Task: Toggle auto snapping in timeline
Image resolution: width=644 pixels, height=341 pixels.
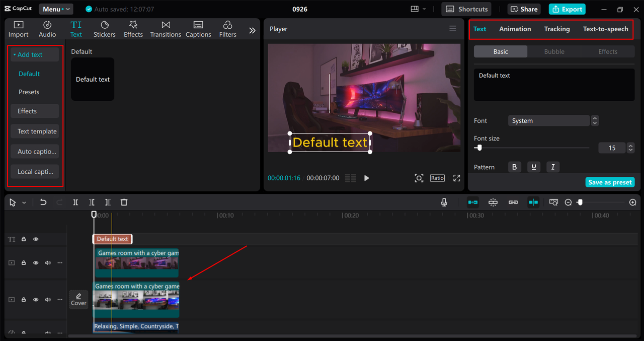Action: pos(493,202)
